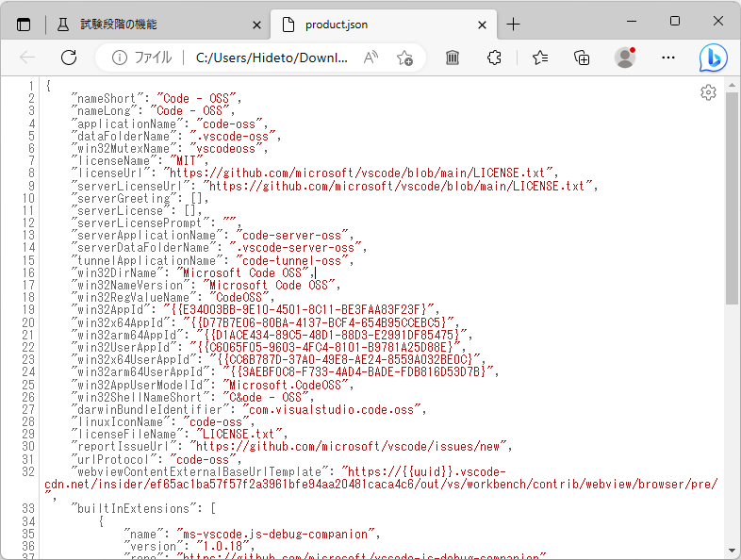Click the "nameShort" key text
Screen dimensions: 741x560
click(107, 98)
